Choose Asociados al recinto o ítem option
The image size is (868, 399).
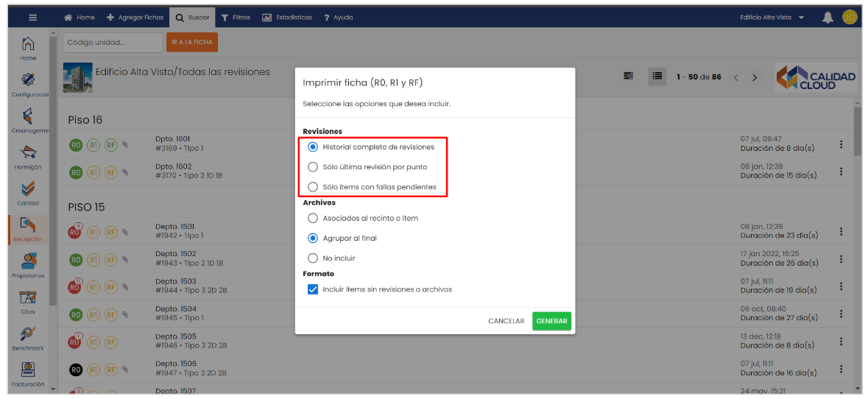(313, 218)
